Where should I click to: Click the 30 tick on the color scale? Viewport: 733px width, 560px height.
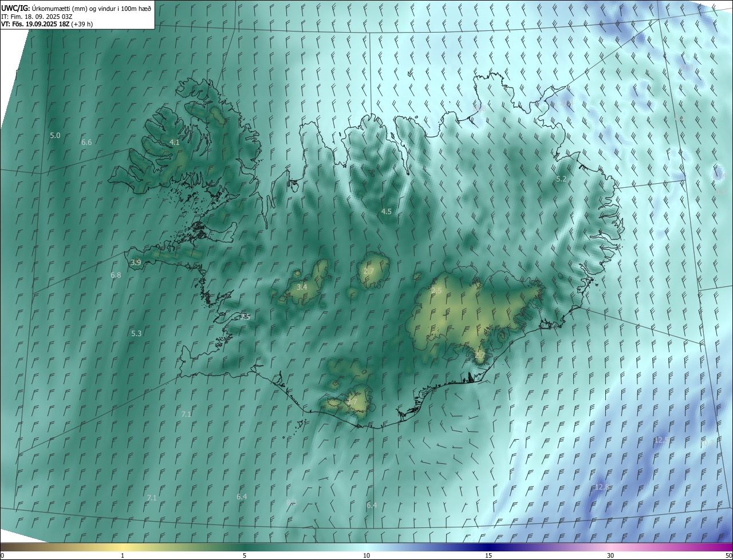coord(610,555)
